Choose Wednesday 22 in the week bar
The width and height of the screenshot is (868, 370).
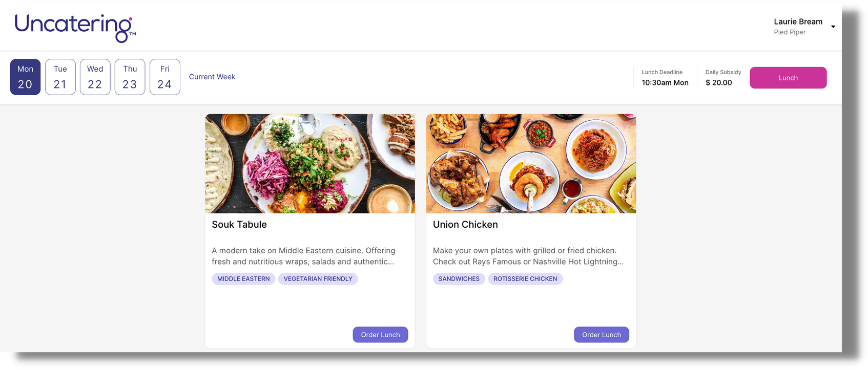click(95, 77)
